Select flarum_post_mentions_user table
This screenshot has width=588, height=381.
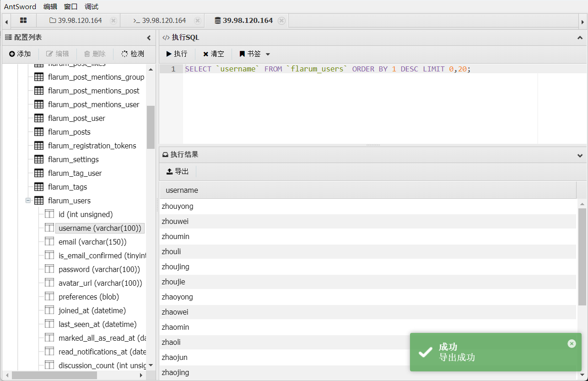[x=93, y=104]
